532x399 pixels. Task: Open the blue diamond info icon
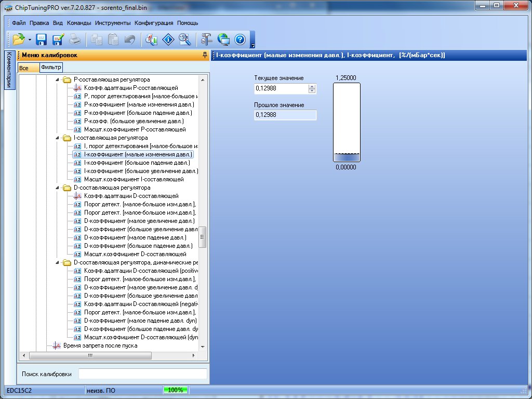[168, 39]
